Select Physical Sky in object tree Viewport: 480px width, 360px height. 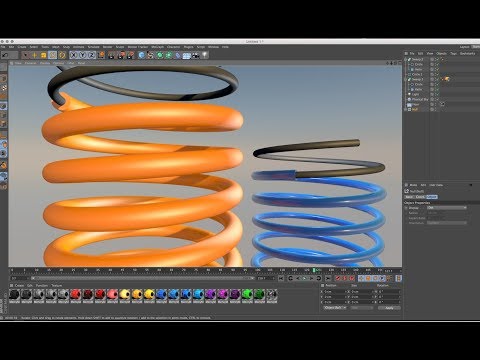click(419, 99)
